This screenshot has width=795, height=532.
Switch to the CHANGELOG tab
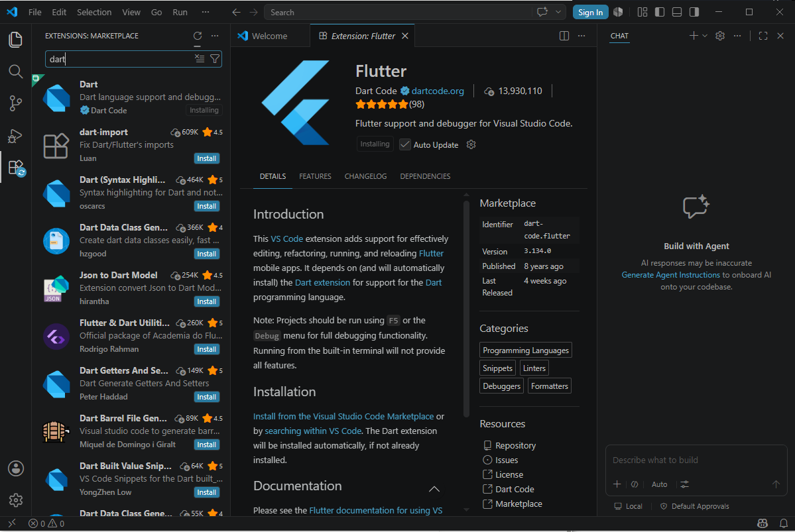point(365,176)
